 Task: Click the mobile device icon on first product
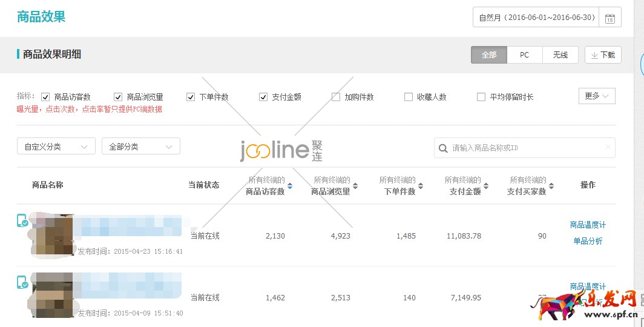click(x=22, y=220)
